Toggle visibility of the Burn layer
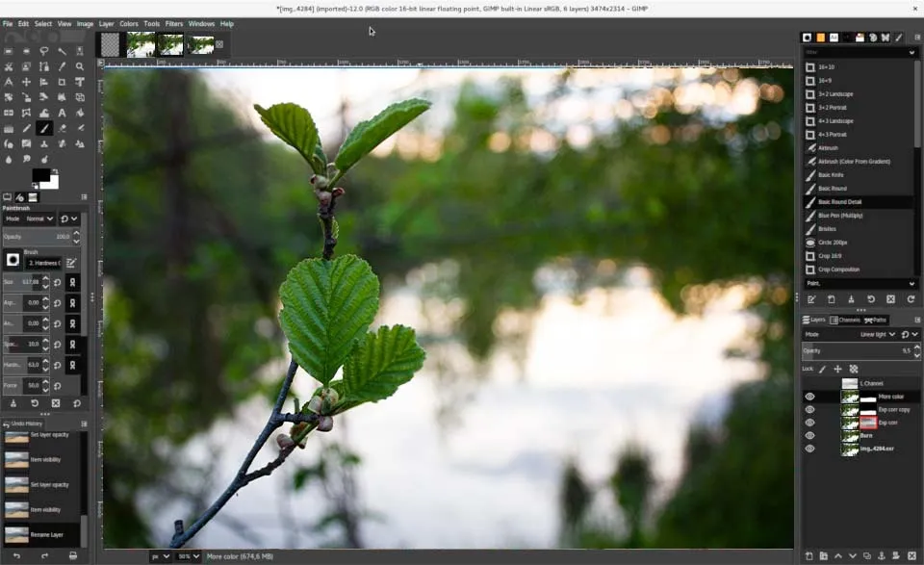Image resolution: width=924 pixels, height=565 pixels. 809,435
